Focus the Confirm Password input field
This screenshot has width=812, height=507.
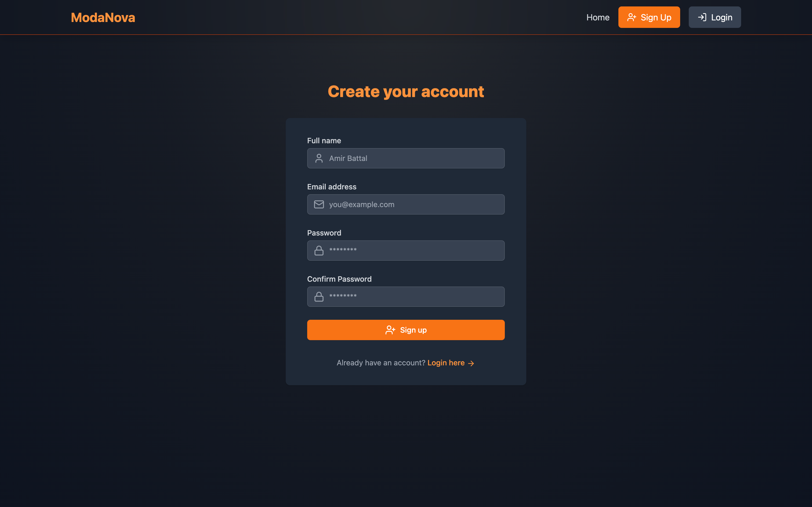406,296
